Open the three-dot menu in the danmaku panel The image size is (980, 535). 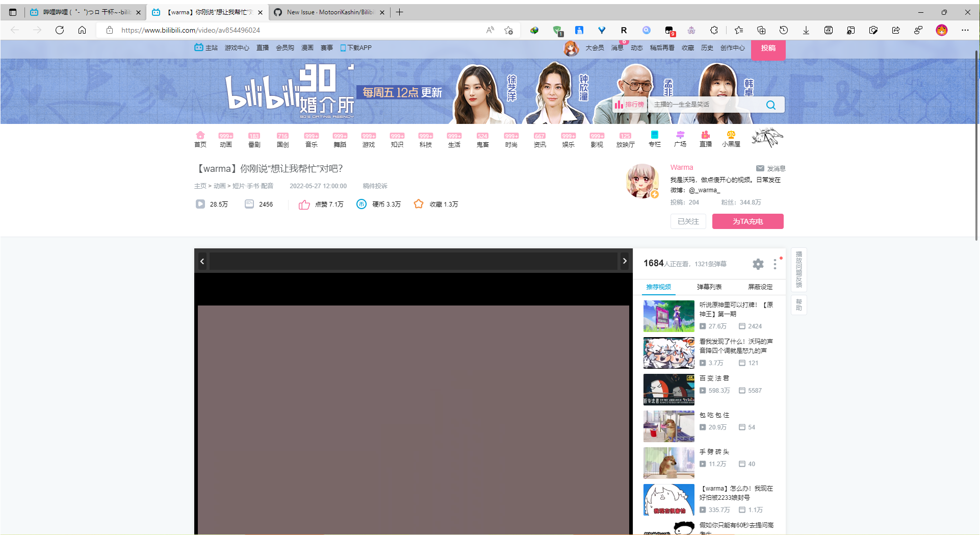point(775,264)
